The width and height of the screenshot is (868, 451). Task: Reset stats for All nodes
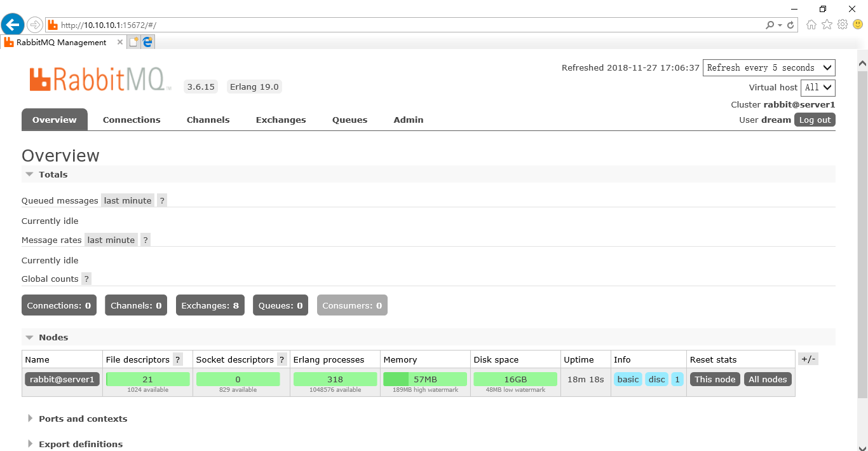[x=768, y=379]
